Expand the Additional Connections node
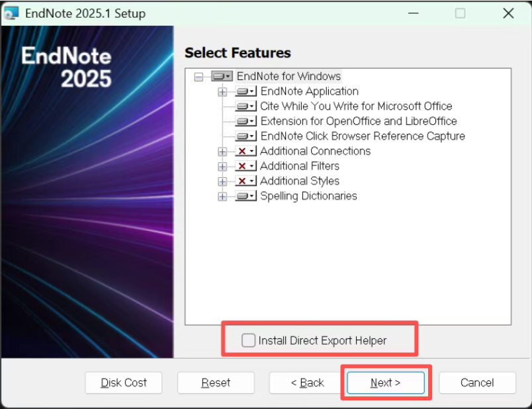The image size is (532, 409). coord(222,152)
